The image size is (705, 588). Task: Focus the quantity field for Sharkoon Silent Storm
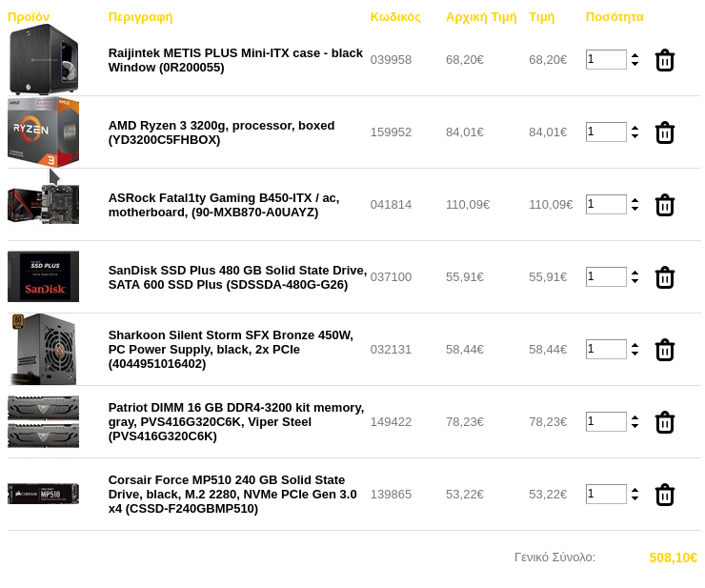[x=606, y=349]
